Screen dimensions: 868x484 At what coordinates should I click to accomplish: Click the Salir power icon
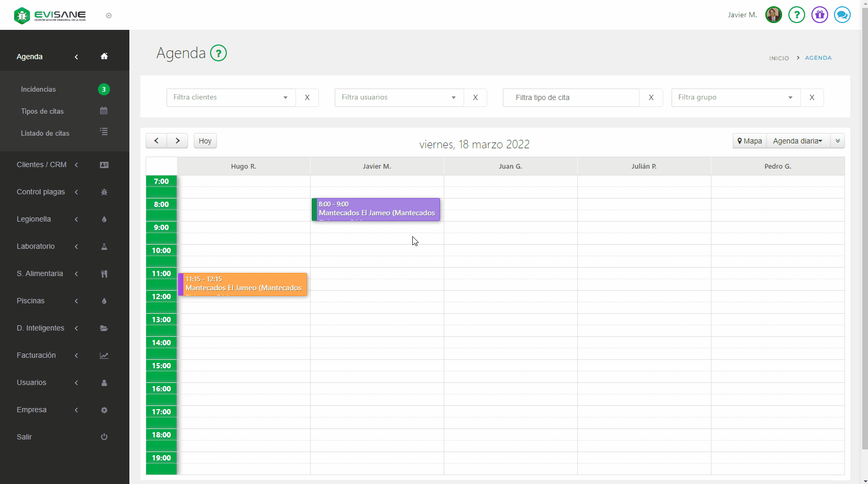pyautogui.click(x=104, y=437)
